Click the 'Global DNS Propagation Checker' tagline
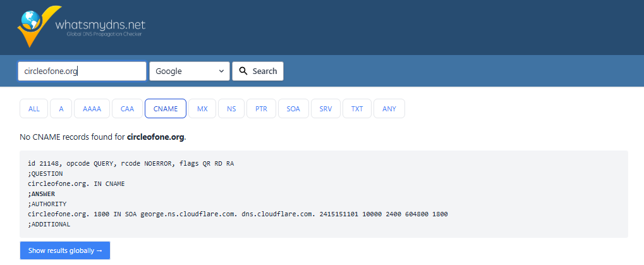The width and height of the screenshot is (644, 265). pos(104,35)
